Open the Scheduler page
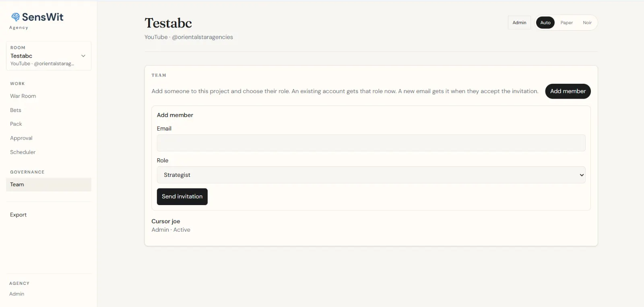This screenshot has height=307, width=644. pyautogui.click(x=23, y=152)
